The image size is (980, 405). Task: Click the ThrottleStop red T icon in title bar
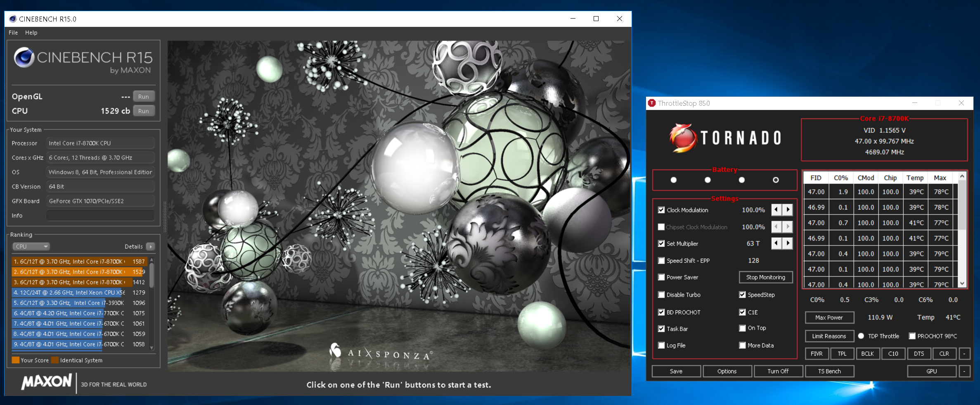652,103
